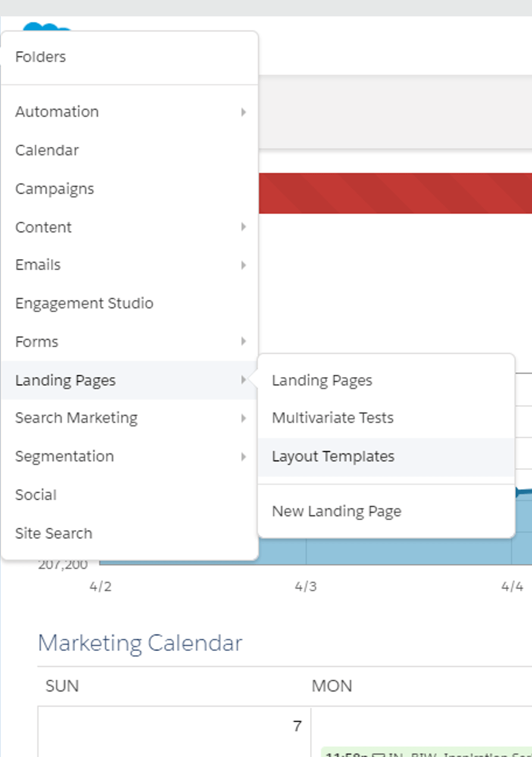Click New Landing Page option
This screenshot has height=757, width=532.
337,512
